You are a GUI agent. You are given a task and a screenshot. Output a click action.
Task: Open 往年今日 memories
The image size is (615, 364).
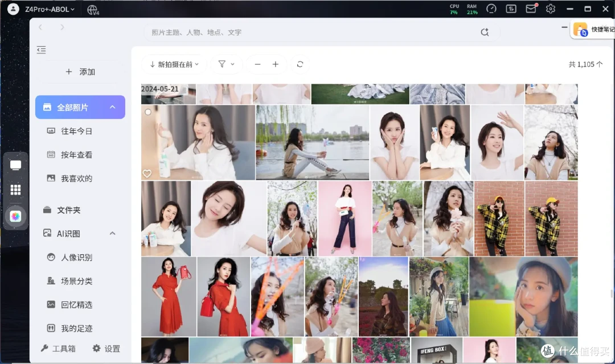[x=76, y=131]
